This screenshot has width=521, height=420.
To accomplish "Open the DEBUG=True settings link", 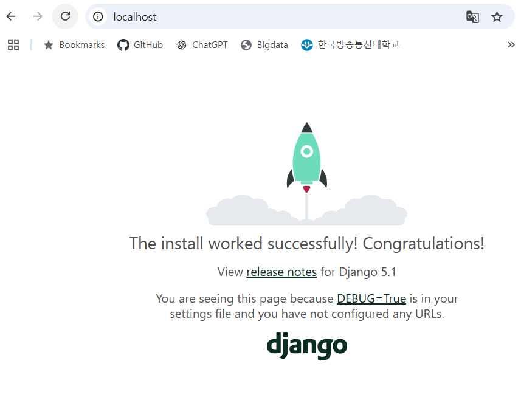I will (x=371, y=298).
